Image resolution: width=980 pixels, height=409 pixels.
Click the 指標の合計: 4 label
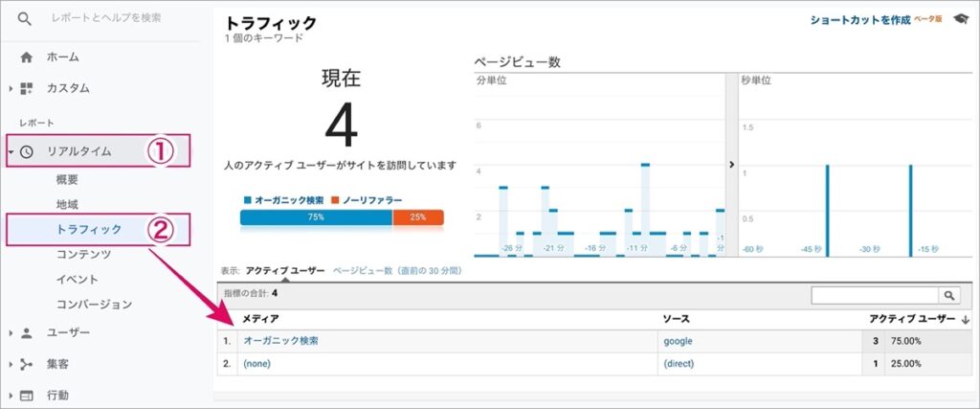coord(250,293)
